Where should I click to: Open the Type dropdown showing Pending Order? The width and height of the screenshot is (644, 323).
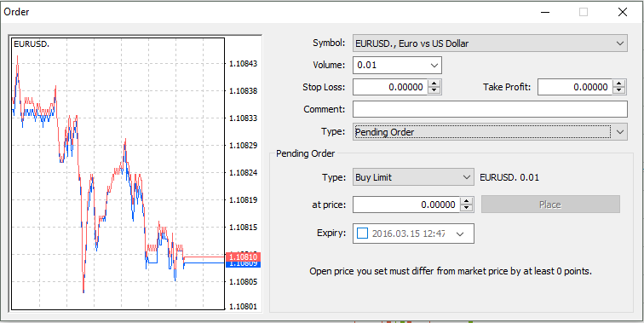(490, 132)
